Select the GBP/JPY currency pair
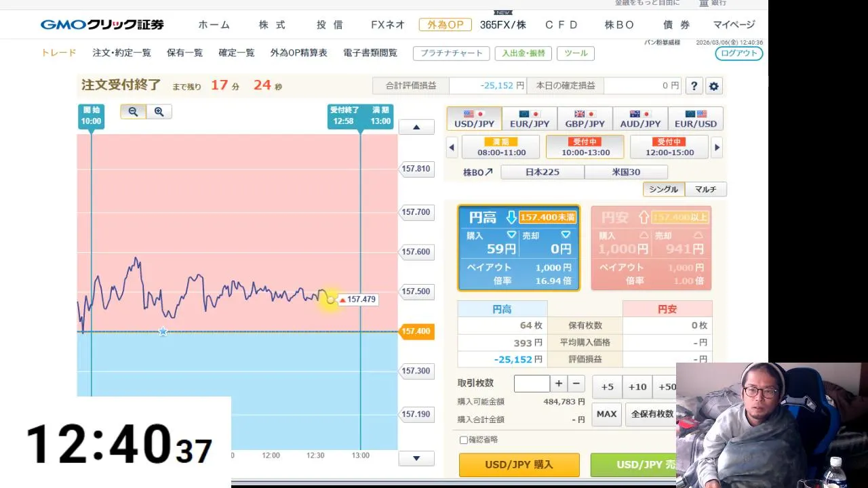The width and height of the screenshot is (868, 488). [585, 119]
